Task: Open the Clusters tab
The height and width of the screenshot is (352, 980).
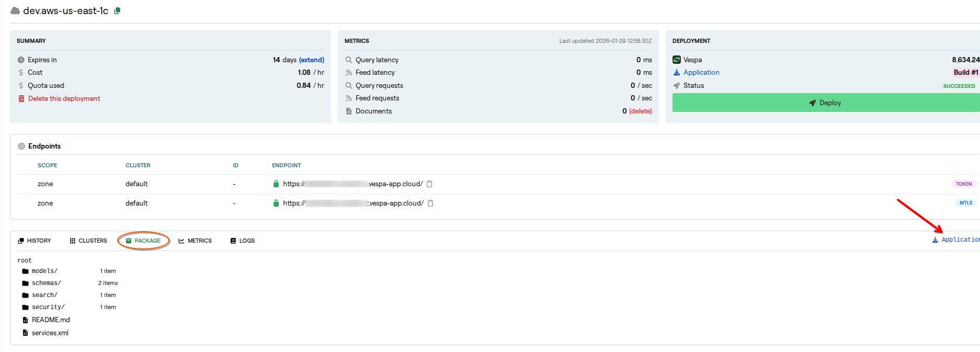Action: click(x=88, y=241)
